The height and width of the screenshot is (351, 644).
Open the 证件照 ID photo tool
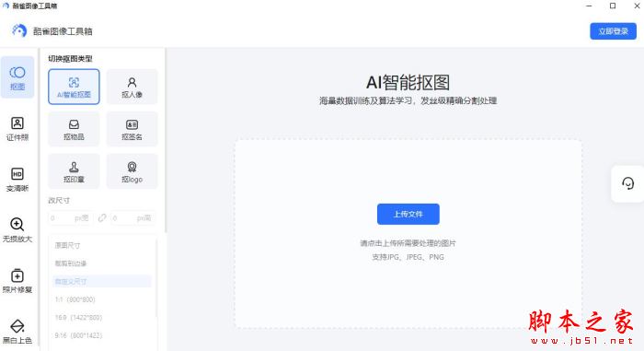[17, 128]
